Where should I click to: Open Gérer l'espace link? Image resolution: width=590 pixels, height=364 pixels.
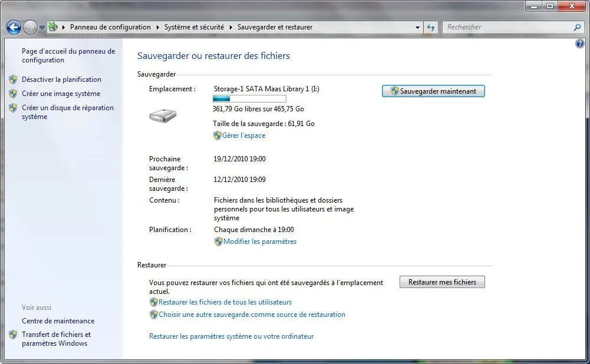point(244,135)
